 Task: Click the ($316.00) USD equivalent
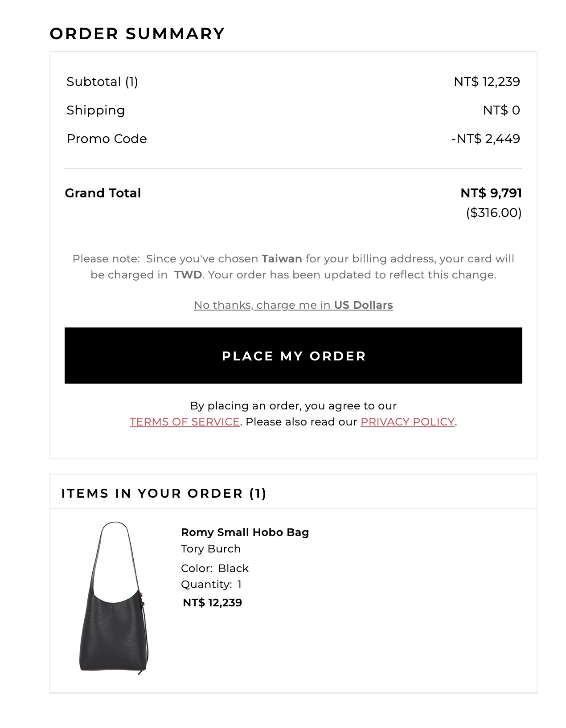(x=493, y=213)
